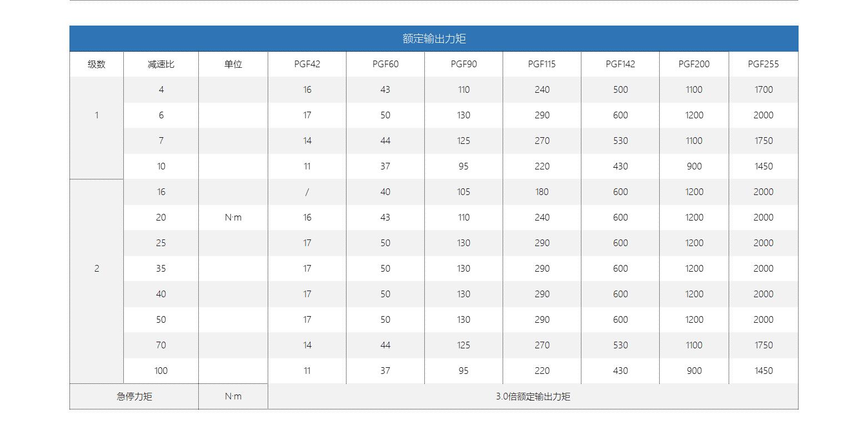Select PGF60 value 44 for ratio 7
The image size is (868, 435).
[x=385, y=141]
